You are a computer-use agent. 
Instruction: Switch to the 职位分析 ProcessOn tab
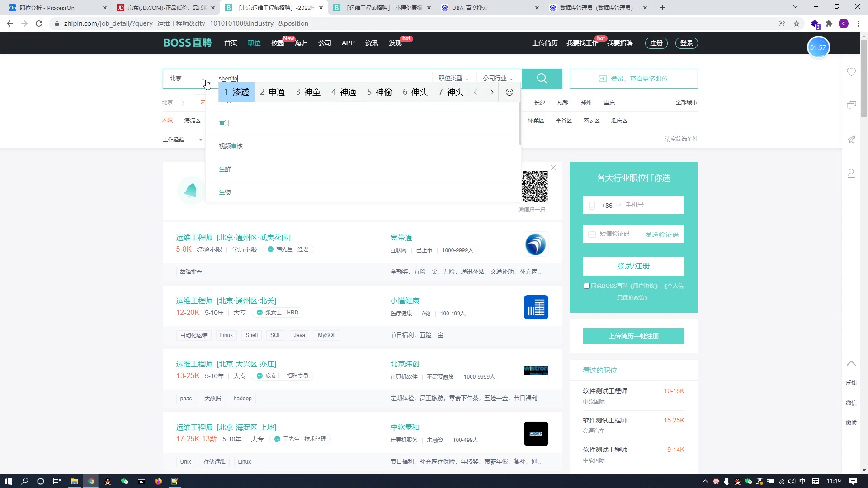pos(57,8)
